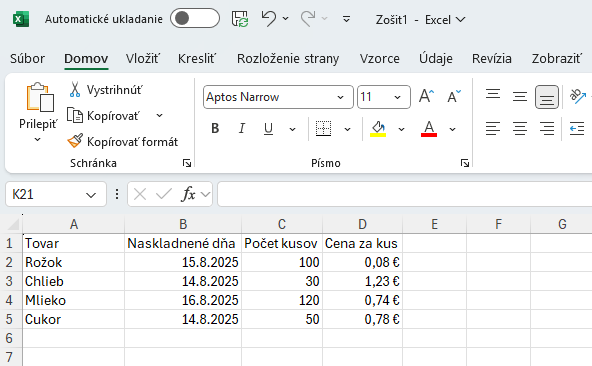The width and height of the screenshot is (592, 366).
Task: Click Vystrihnúť scissors button
Action: pyautogui.click(x=105, y=90)
